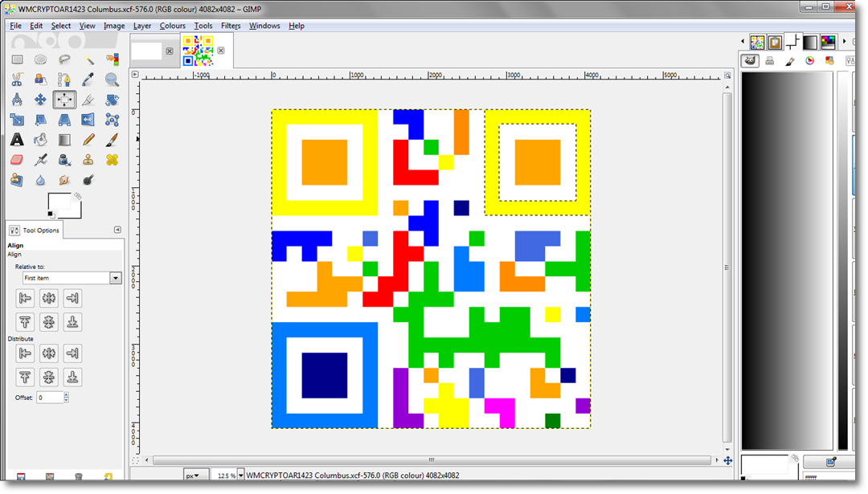
Task: Activate the Clone stamp tool
Action: pyautogui.click(x=88, y=160)
